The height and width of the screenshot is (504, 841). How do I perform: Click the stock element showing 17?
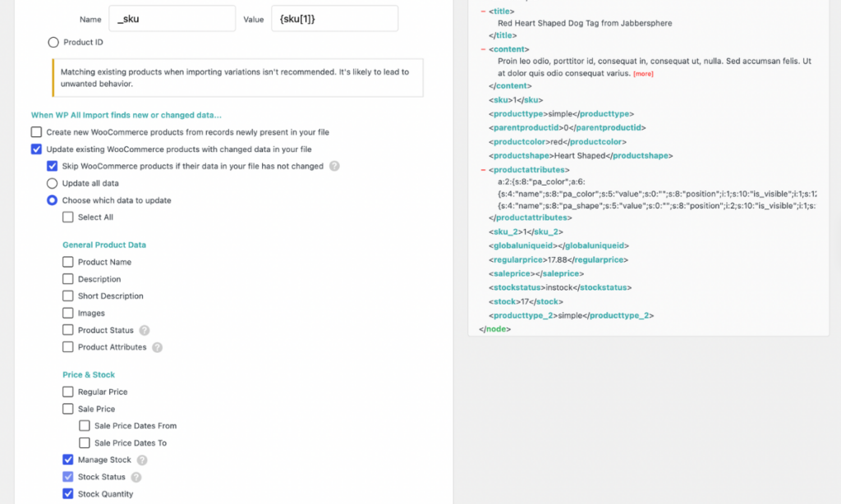(526, 302)
